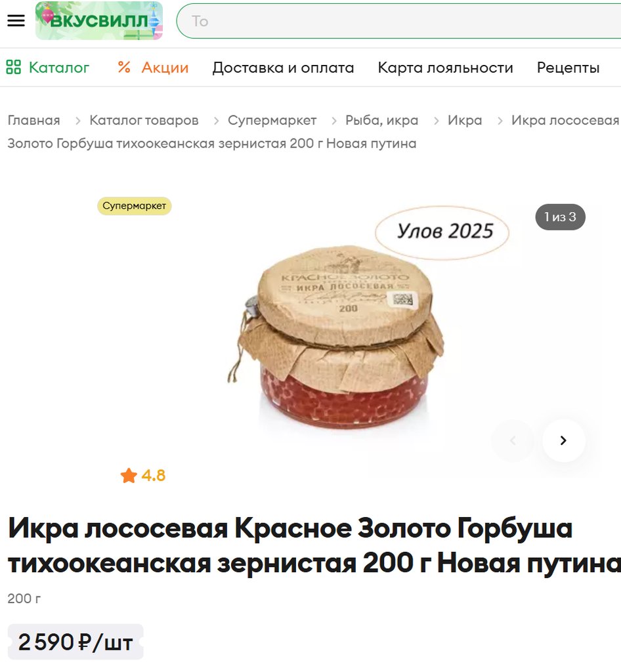The height and width of the screenshot is (672, 621).
Task: Open the hamburger menu
Action: pyautogui.click(x=16, y=20)
